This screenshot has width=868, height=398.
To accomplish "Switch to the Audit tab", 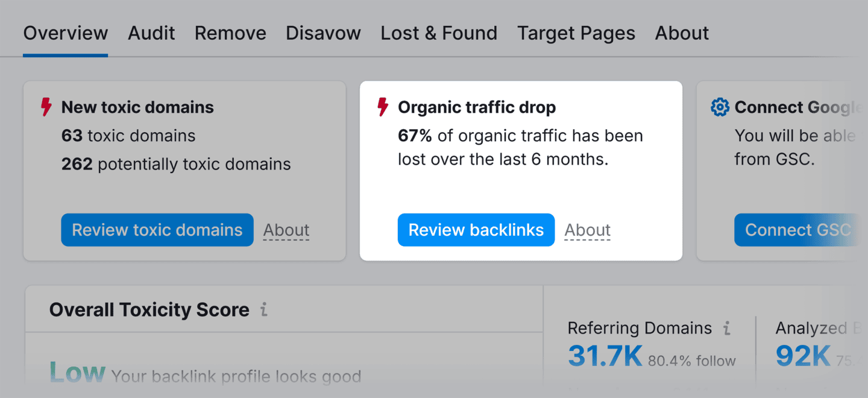I will [x=151, y=33].
